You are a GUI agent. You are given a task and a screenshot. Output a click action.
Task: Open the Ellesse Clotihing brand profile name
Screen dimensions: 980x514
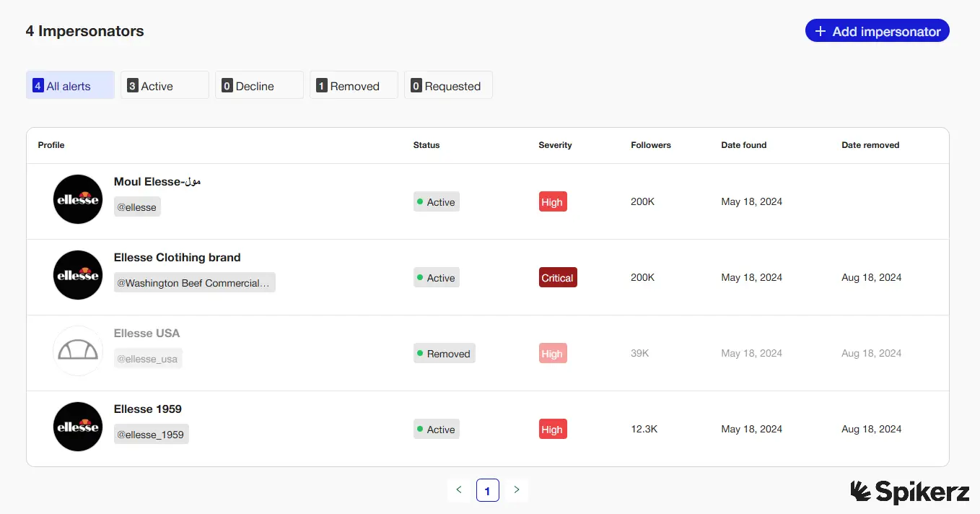178,257
